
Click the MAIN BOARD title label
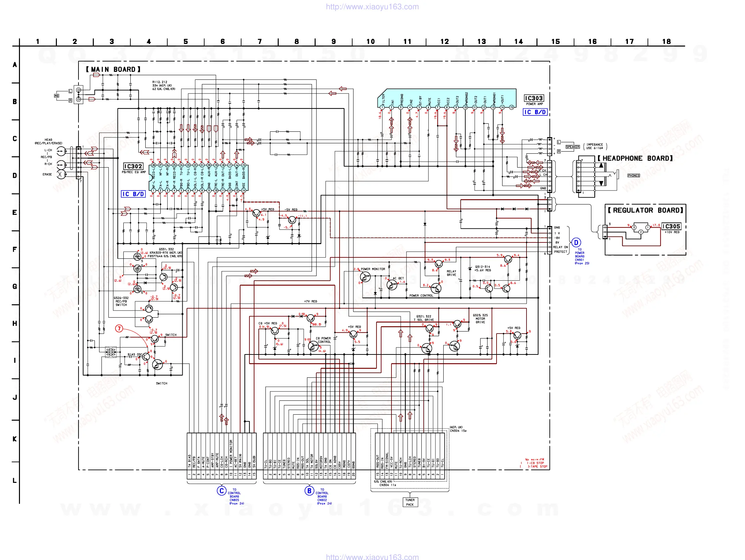[113, 70]
